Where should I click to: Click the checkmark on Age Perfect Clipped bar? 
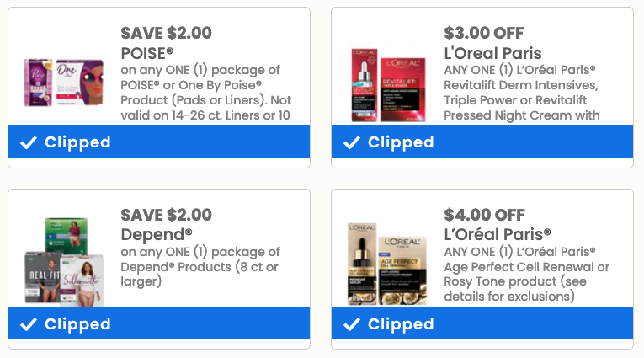352,324
